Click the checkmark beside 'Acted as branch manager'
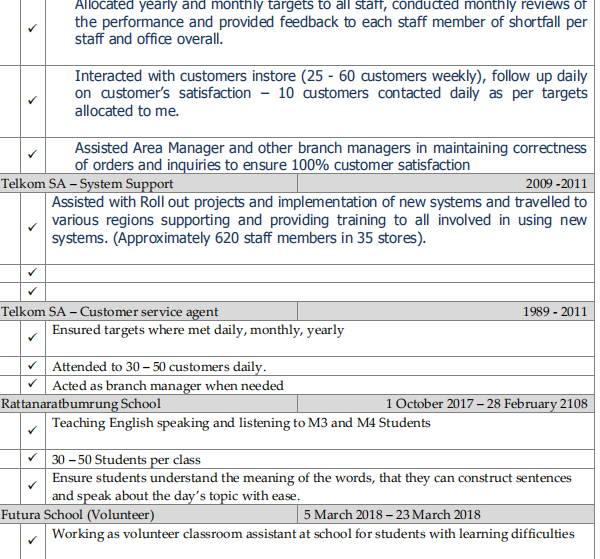Image resolution: width=600 pixels, height=559 pixels. (x=32, y=385)
